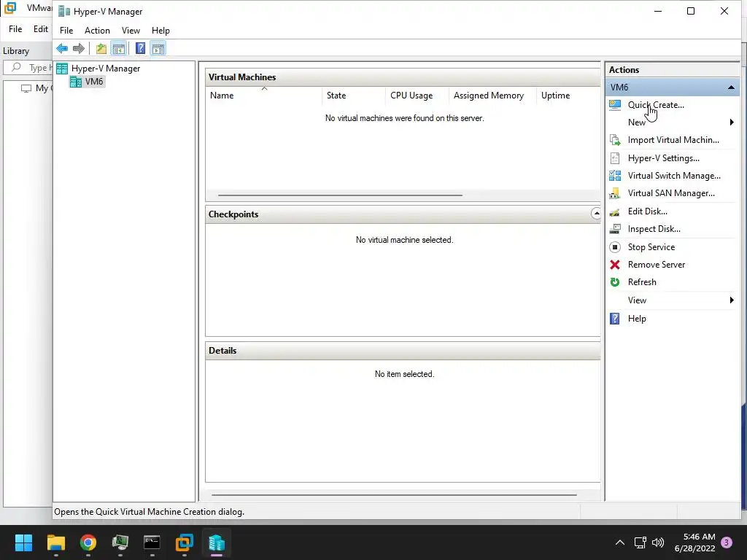747x560 pixels.
Task: Click Inspect Disk... action
Action: click(654, 229)
